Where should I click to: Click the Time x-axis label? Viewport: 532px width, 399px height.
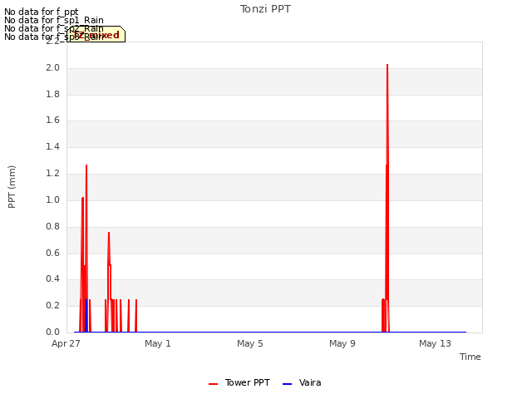tap(470, 357)
